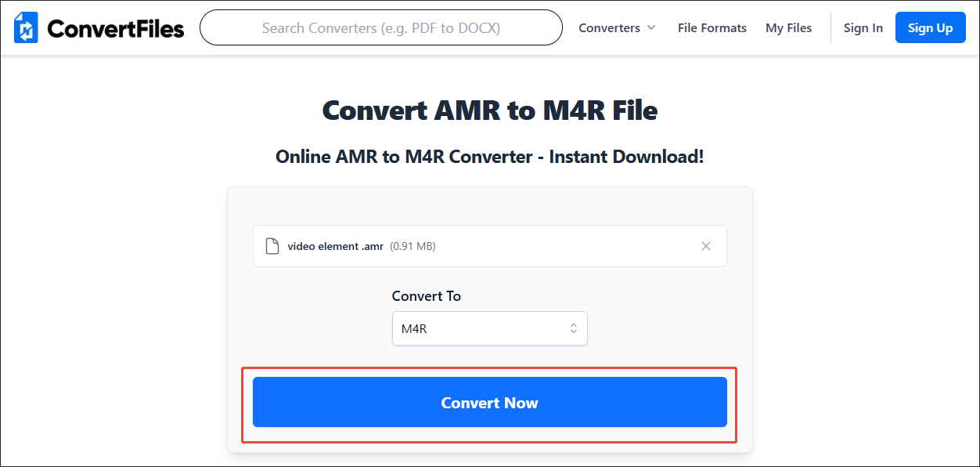Click the file size text (0.91 MB)
This screenshot has height=467, width=980.
[413, 246]
